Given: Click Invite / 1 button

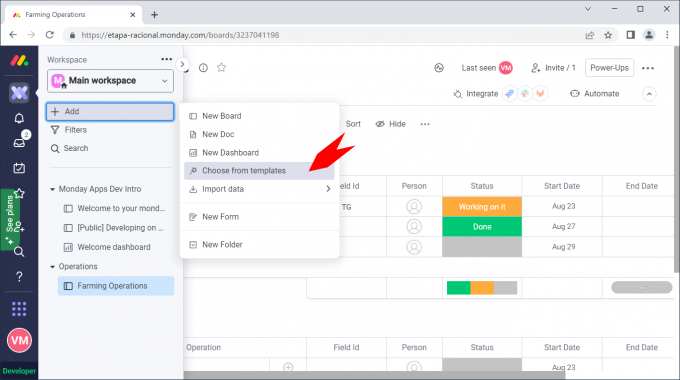Looking at the screenshot, I should coord(553,68).
